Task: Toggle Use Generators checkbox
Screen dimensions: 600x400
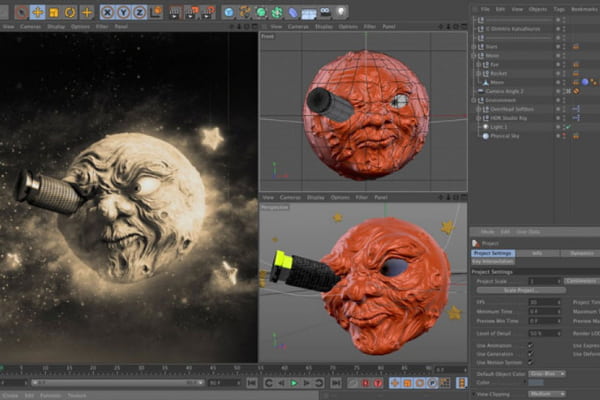Action: (x=530, y=354)
